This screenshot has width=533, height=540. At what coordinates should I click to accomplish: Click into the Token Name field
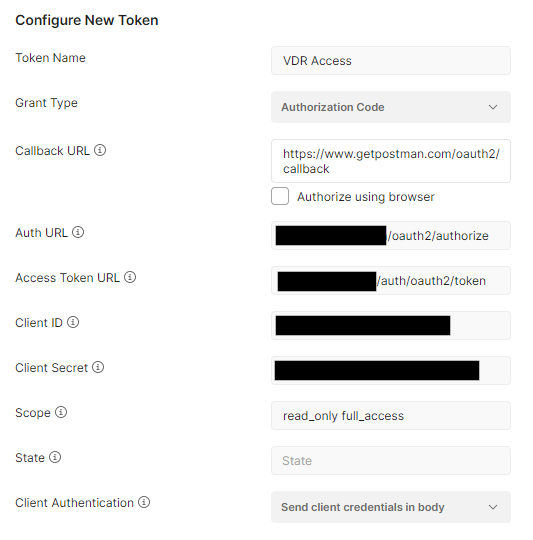[x=391, y=61]
